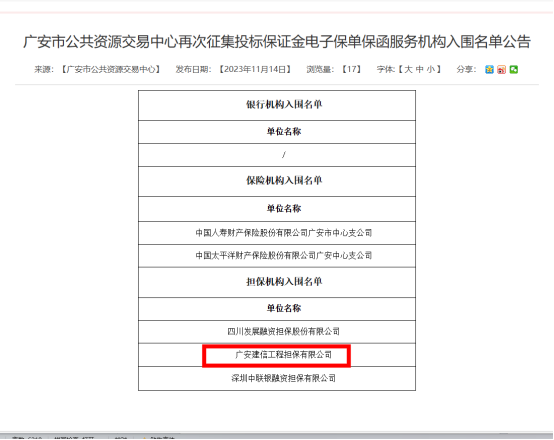This screenshot has width=554, height=440.
Task: Select row 广安建信工程担保有限公司
Action: coord(277,355)
